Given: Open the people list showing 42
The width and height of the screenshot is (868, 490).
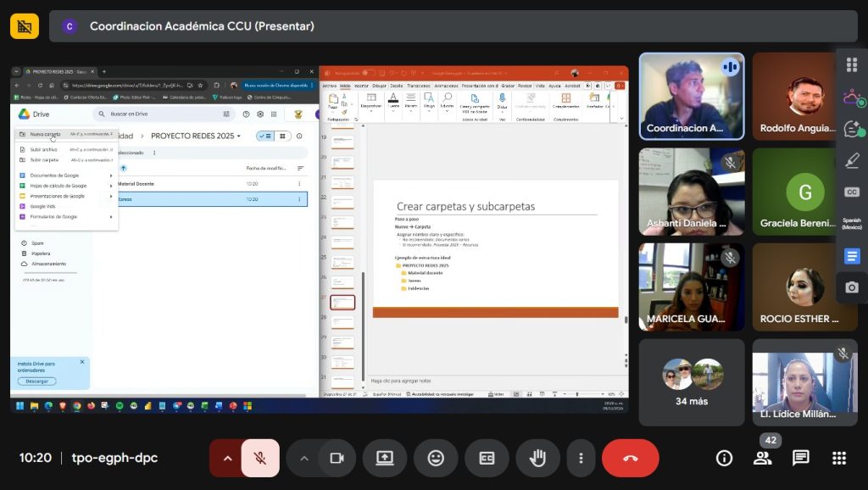Looking at the screenshot, I should click(x=762, y=458).
